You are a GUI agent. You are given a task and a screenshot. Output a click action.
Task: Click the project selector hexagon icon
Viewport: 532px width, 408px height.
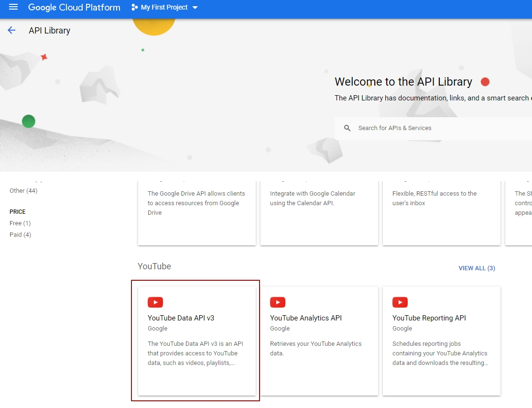(135, 7)
